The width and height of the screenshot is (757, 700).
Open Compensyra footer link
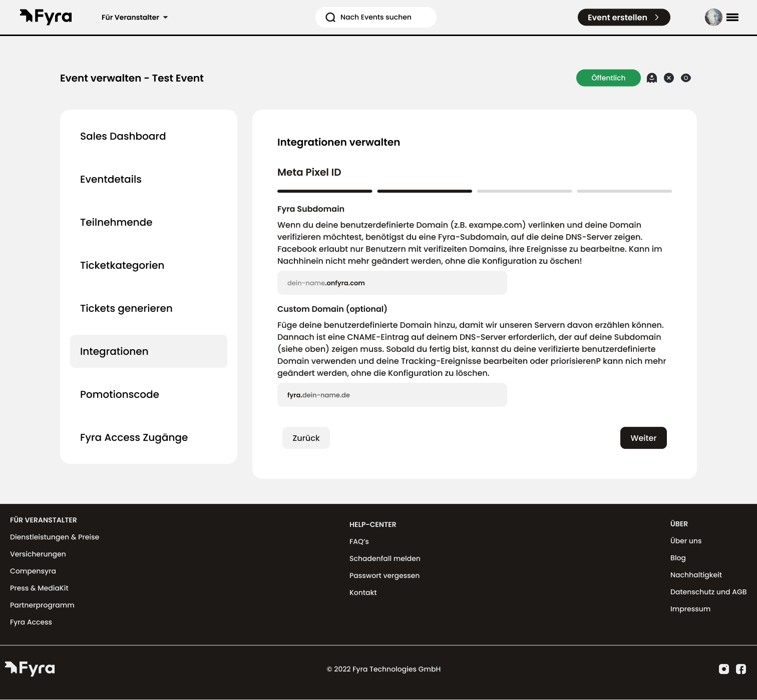pos(33,571)
